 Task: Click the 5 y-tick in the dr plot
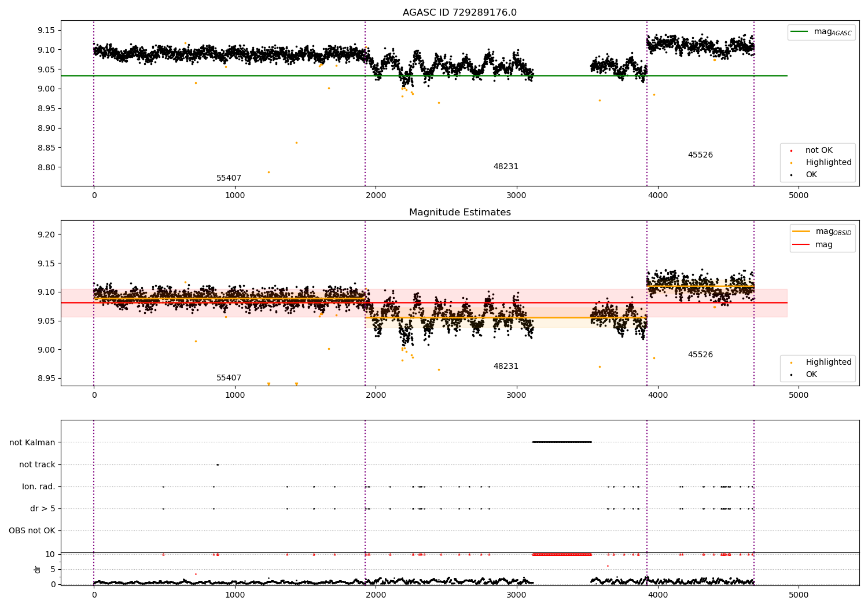(53, 570)
